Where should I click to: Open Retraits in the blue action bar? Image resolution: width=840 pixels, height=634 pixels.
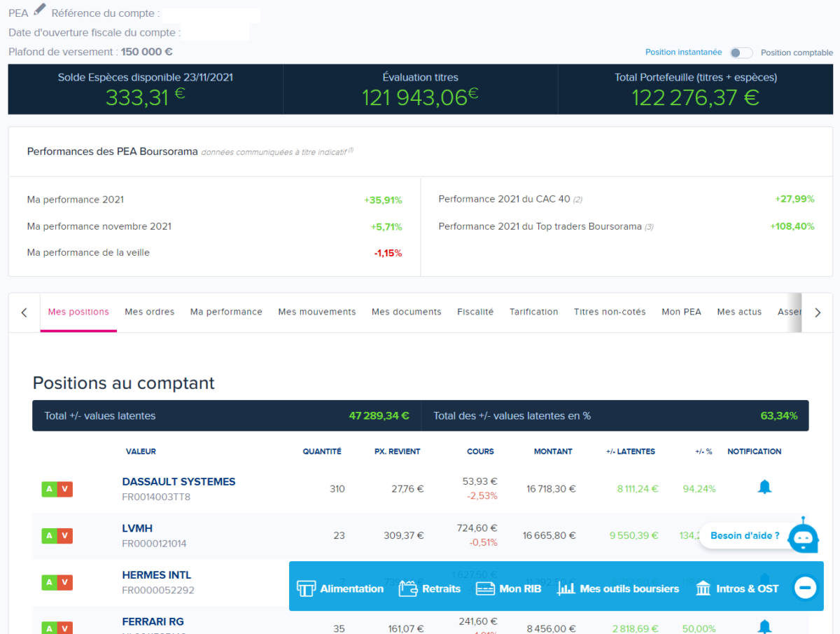(430, 588)
